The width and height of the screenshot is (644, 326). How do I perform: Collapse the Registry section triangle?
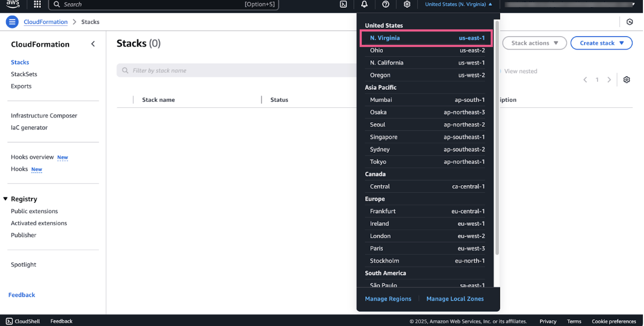(x=6, y=199)
